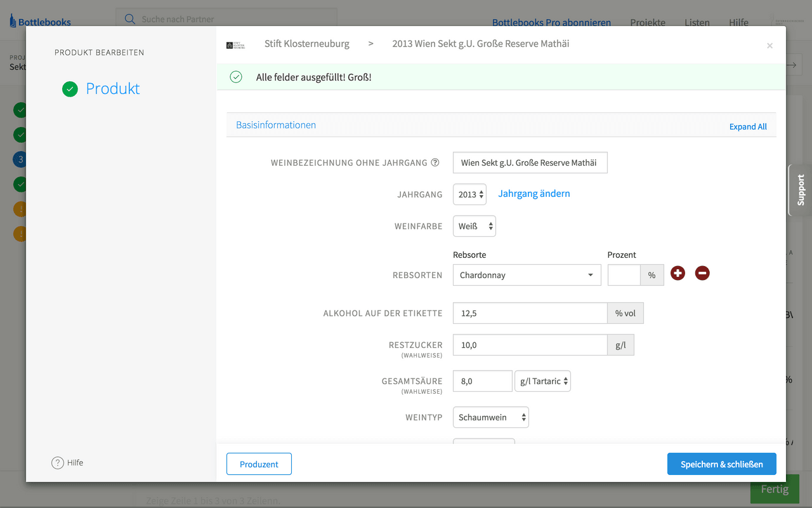Click '2013 Wien Sekt g.U. Große Reserve Mathäi' title
Viewport: 812px width, 508px height.
tap(481, 44)
